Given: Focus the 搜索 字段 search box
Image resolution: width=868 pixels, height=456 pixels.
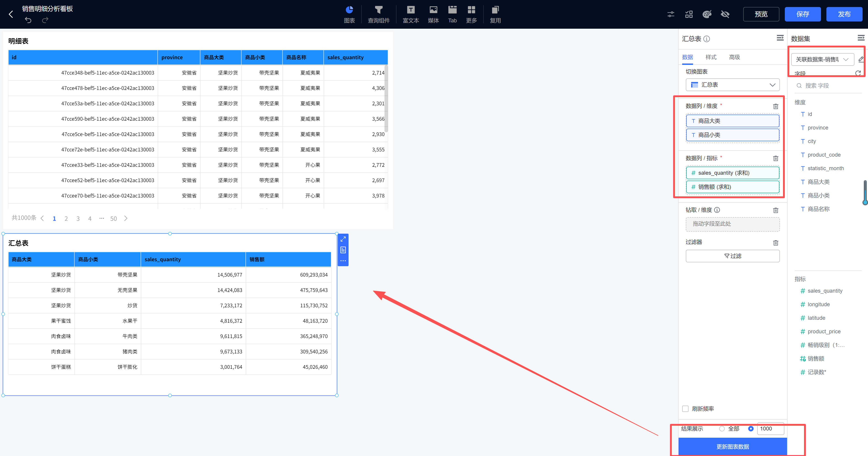Looking at the screenshot, I should [x=828, y=86].
